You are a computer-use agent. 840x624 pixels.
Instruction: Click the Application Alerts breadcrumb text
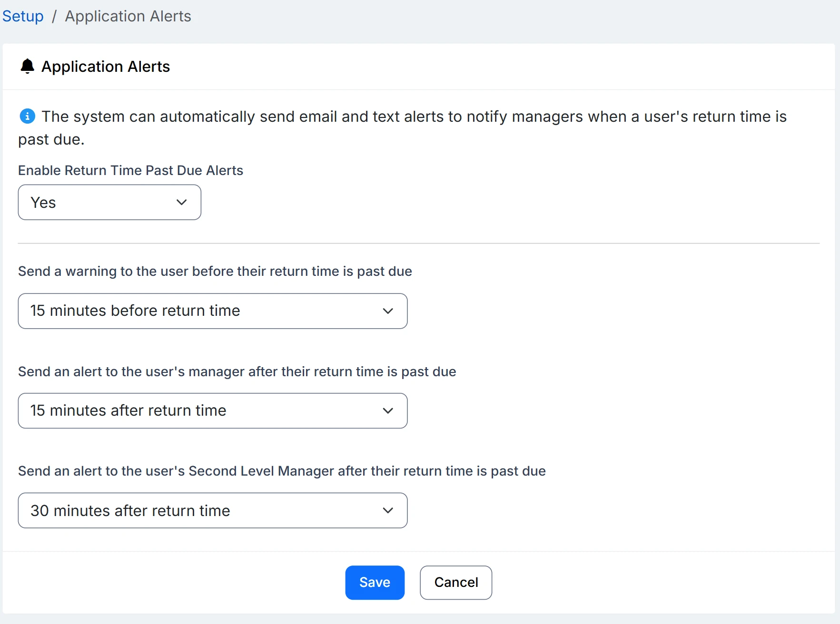[x=128, y=16]
